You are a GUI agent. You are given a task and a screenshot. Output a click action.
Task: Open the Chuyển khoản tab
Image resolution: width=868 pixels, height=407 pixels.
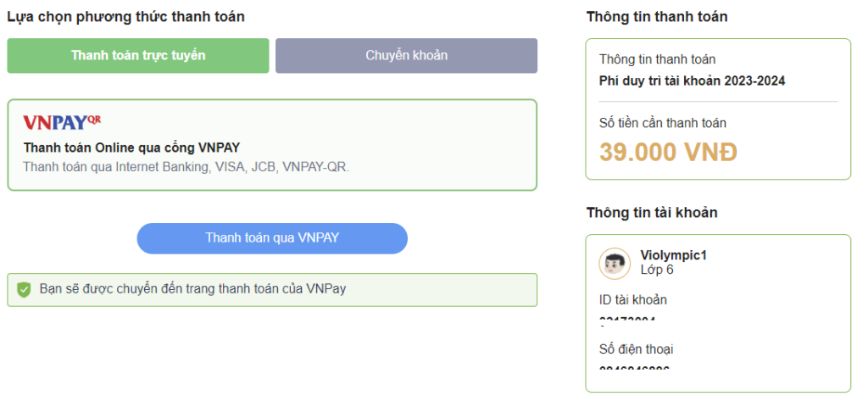click(406, 56)
